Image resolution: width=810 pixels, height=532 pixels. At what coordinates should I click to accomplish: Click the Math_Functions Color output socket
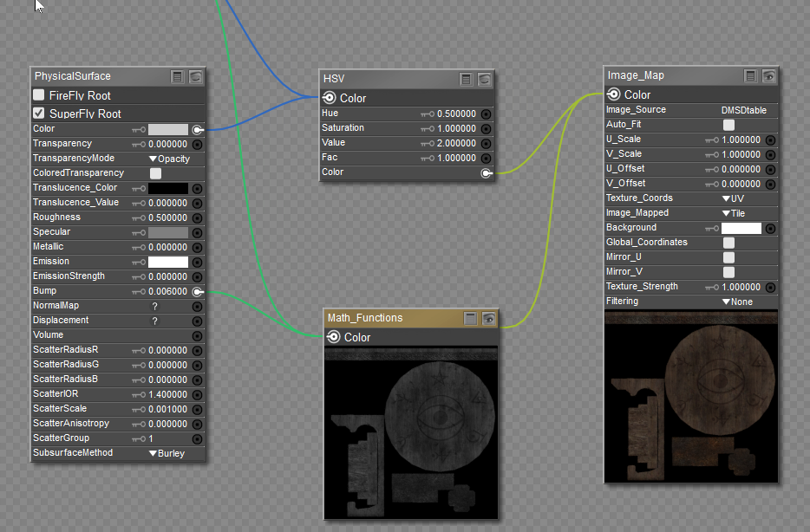click(334, 337)
